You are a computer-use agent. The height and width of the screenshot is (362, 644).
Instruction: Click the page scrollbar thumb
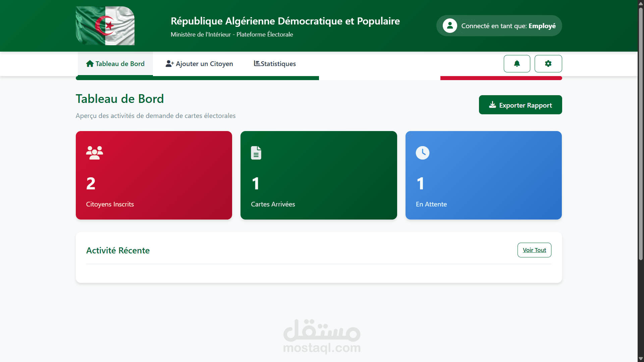point(641,134)
